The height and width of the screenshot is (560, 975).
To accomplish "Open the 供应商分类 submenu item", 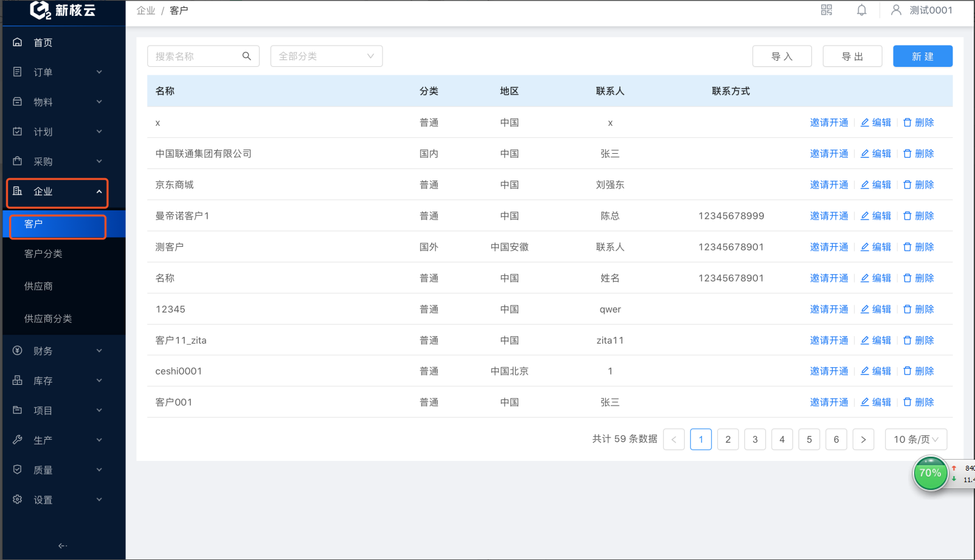I will click(x=48, y=318).
